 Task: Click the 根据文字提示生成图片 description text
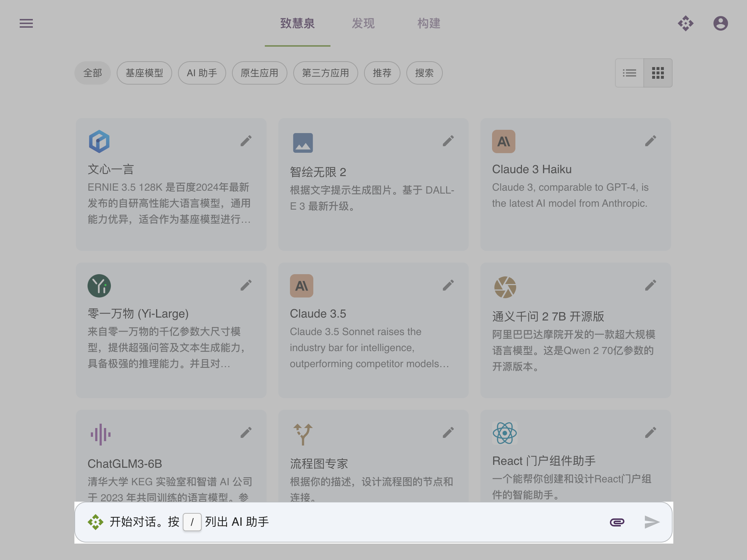pyautogui.click(x=372, y=198)
